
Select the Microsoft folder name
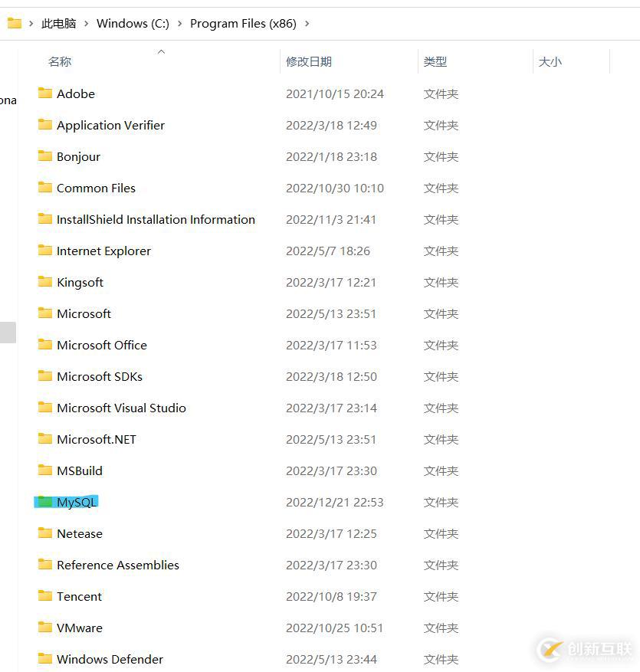[x=84, y=313]
